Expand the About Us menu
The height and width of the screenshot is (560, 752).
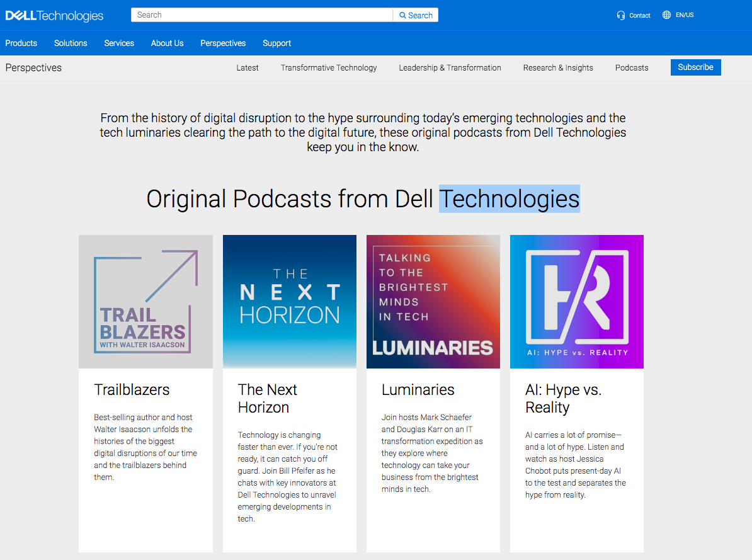[167, 43]
